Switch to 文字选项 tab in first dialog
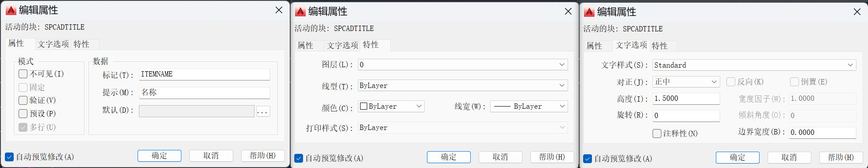Image resolution: width=868 pixels, height=168 pixels. [53, 44]
